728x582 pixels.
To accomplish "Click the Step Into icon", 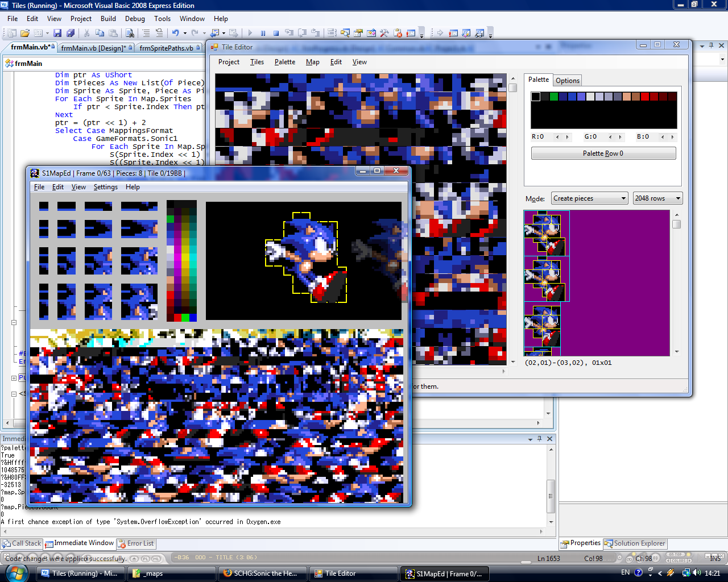I will [289, 33].
